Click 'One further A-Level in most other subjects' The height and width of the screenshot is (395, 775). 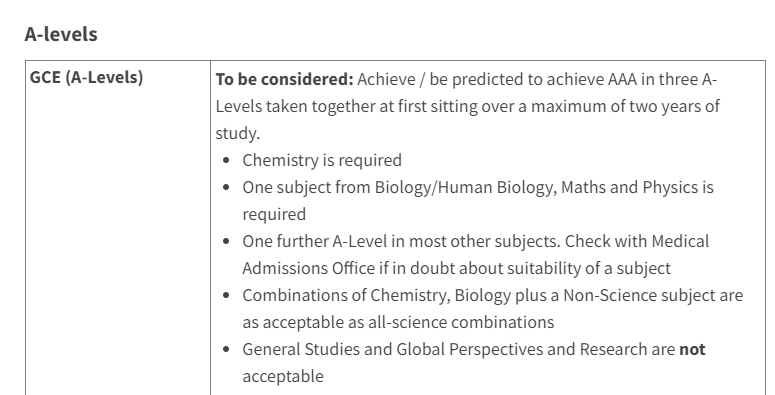pyautogui.click(x=401, y=241)
